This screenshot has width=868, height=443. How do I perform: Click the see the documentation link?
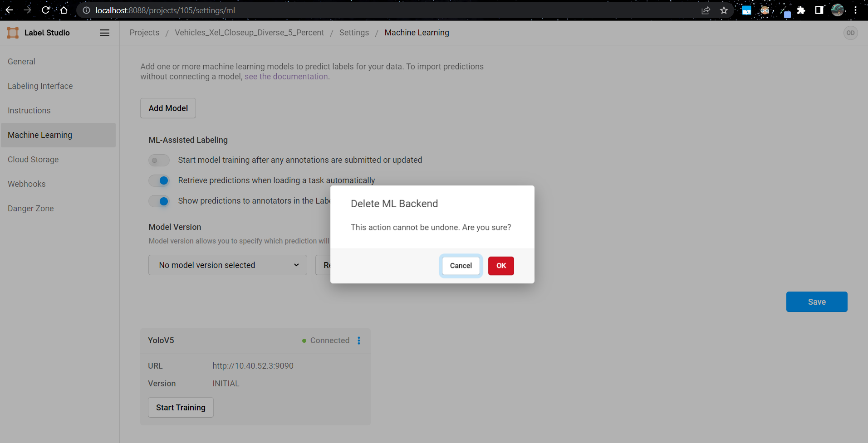tap(286, 76)
